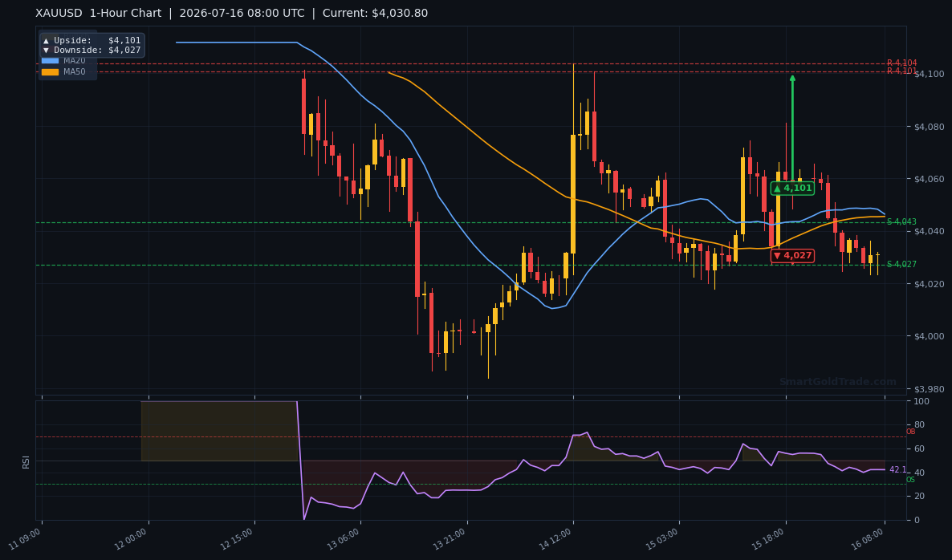The height and width of the screenshot is (560, 952).
Task: Click the orange MA50 legend swatch
Action: click(x=50, y=71)
